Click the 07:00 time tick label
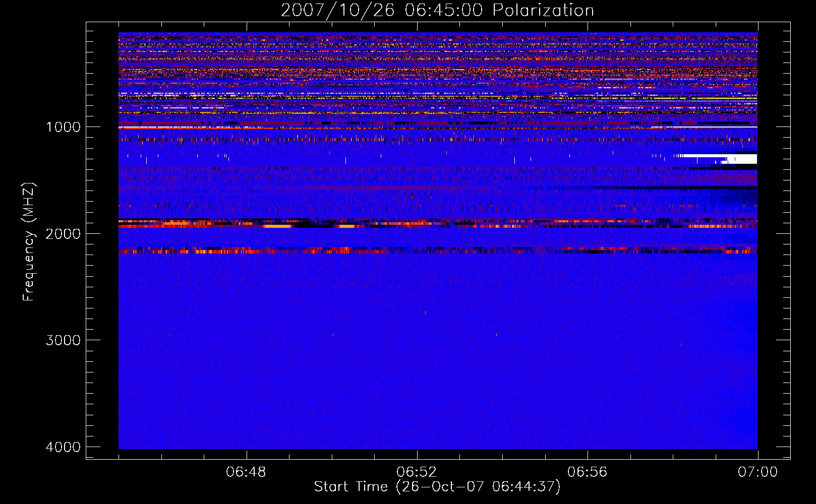 pyautogui.click(x=757, y=472)
